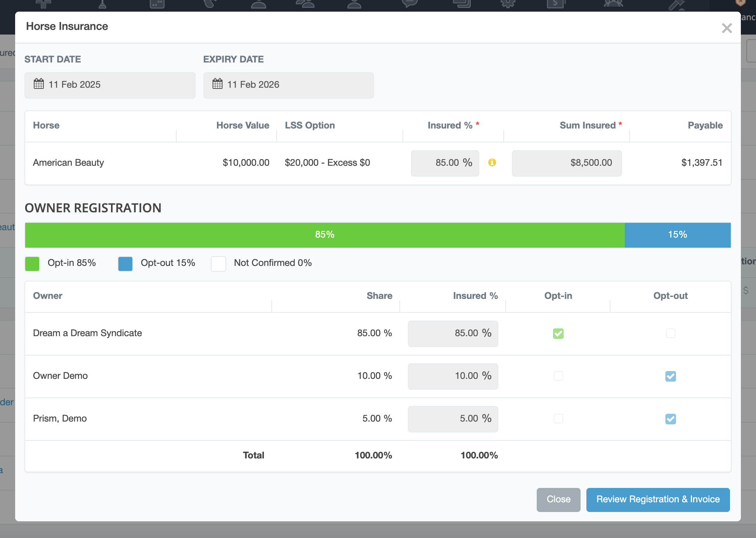This screenshot has width=756, height=538.
Task: Uncheck Opt-out for Prism, Demo
Action: click(670, 419)
